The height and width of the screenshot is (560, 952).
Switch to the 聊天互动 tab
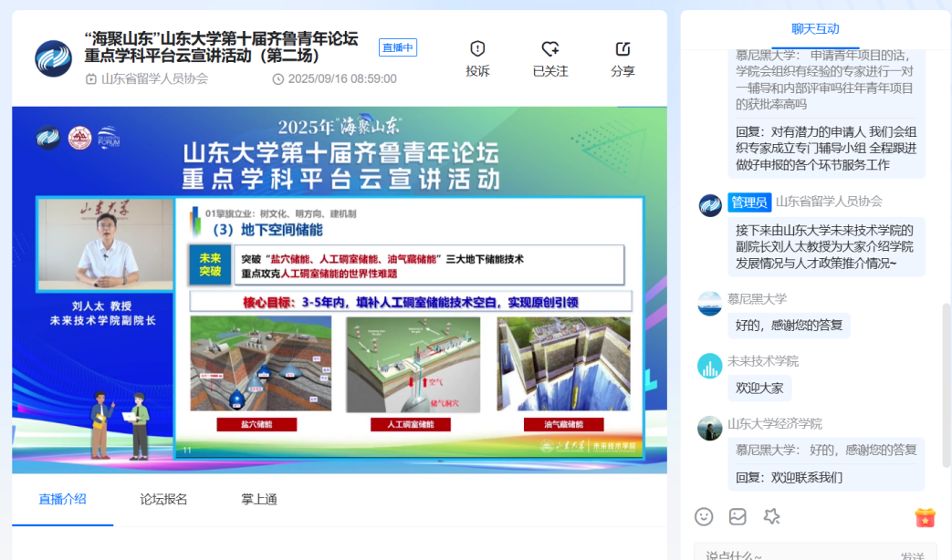point(815,28)
